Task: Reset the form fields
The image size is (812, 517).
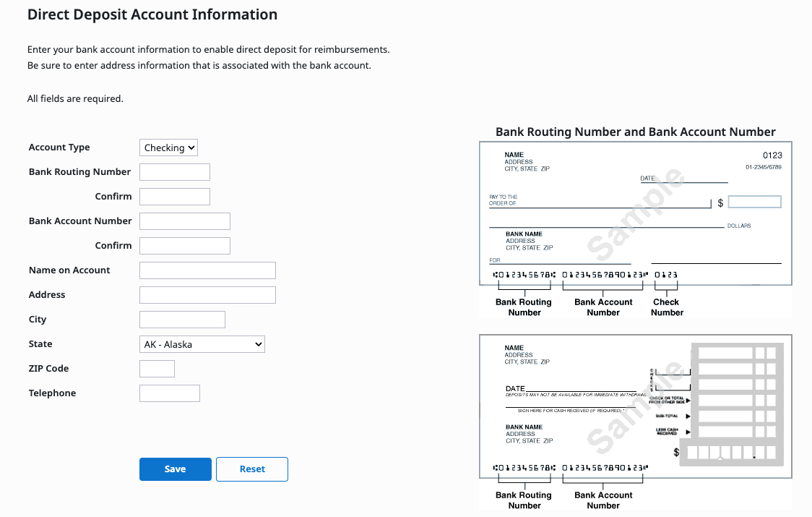Action: [252, 469]
